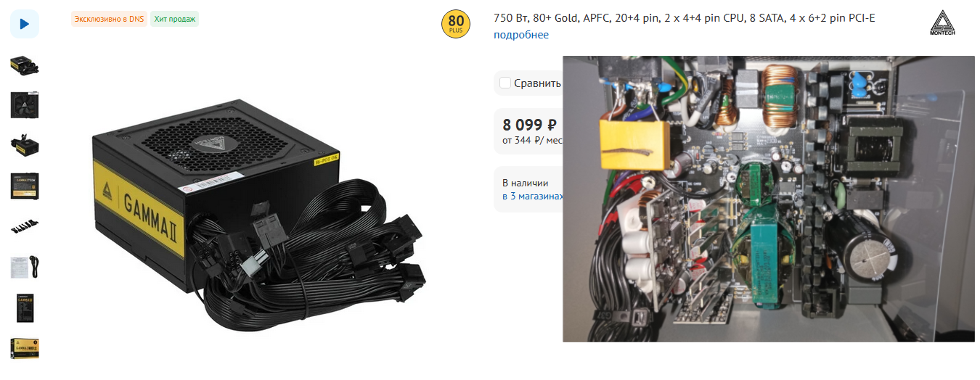Click the 80 Plus certification badge

click(x=456, y=25)
